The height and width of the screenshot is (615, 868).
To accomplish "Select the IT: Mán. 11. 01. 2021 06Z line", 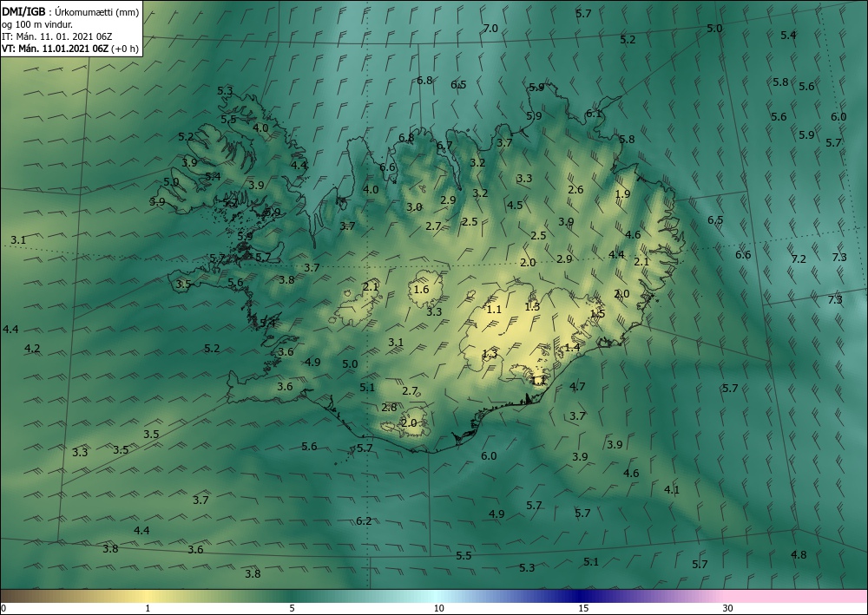I will [57, 36].
